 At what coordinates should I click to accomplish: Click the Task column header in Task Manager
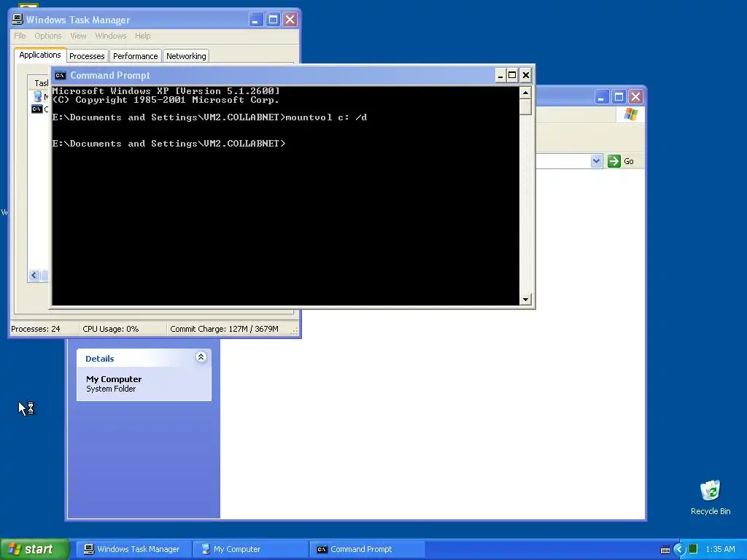[x=39, y=83]
